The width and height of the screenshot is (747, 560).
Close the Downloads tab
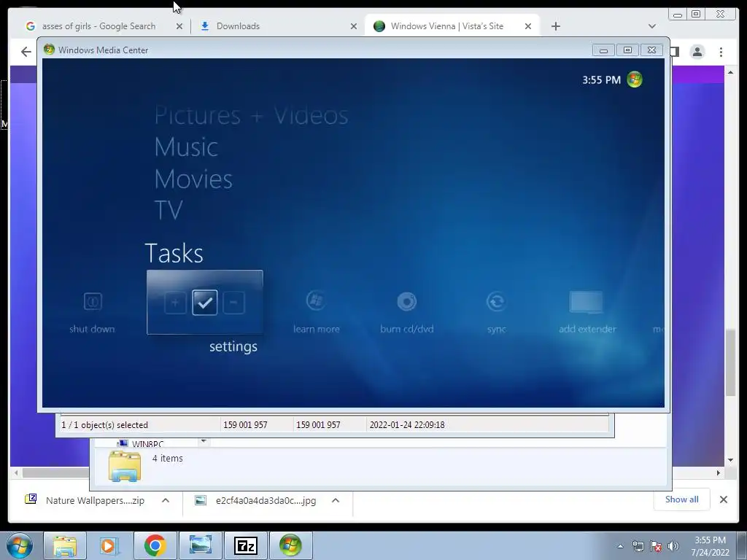(x=354, y=26)
